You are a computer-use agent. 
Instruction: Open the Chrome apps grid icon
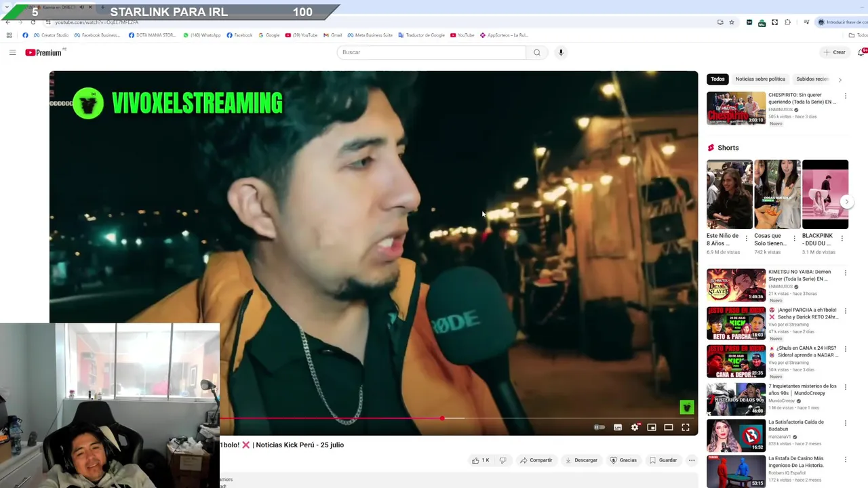(x=9, y=35)
